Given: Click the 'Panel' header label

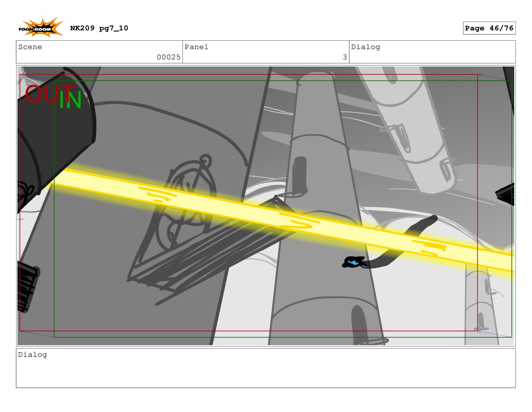Looking at the screenshot, I should click(x=197, y=47).
